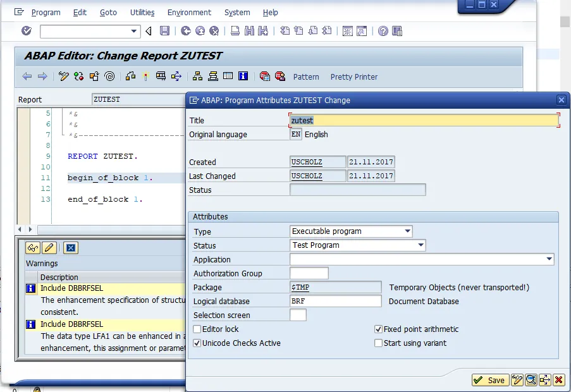
Task: Collapse command field with left triangle
Action: point(149,32)
